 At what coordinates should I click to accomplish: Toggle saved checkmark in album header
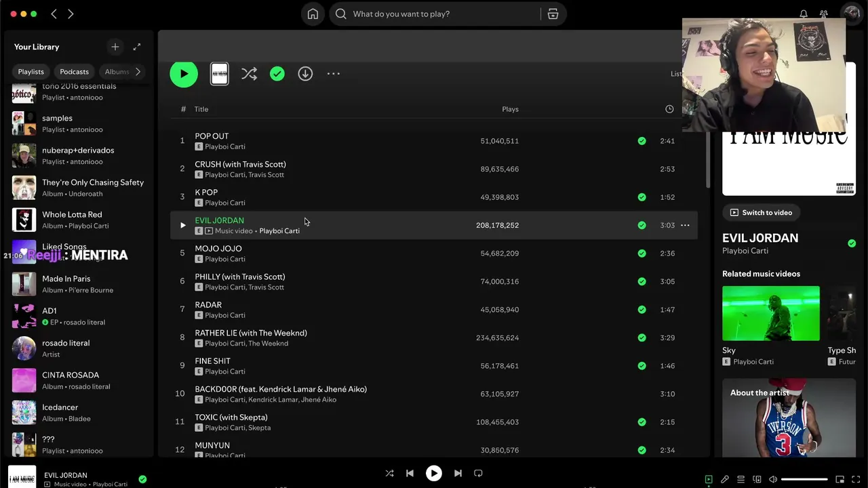click(x=277, y=74)
